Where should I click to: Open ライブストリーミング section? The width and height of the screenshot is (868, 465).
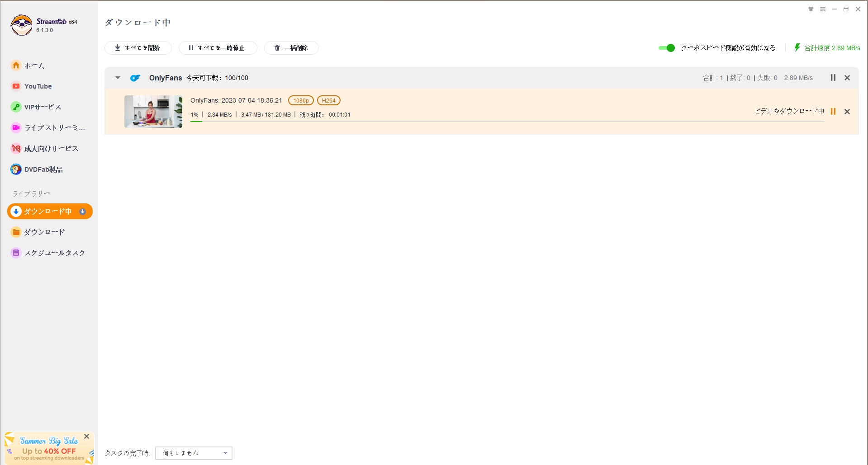[x=54, y=128]
